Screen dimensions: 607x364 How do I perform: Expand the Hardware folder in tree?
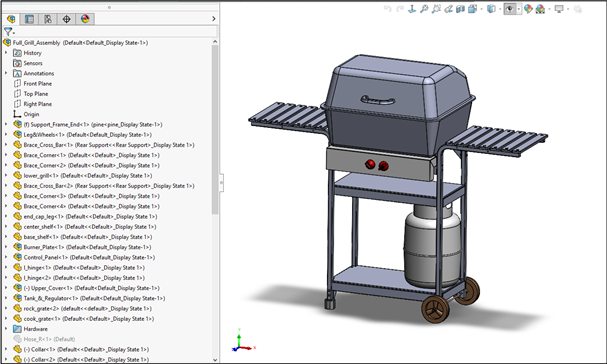coord(6,329)
